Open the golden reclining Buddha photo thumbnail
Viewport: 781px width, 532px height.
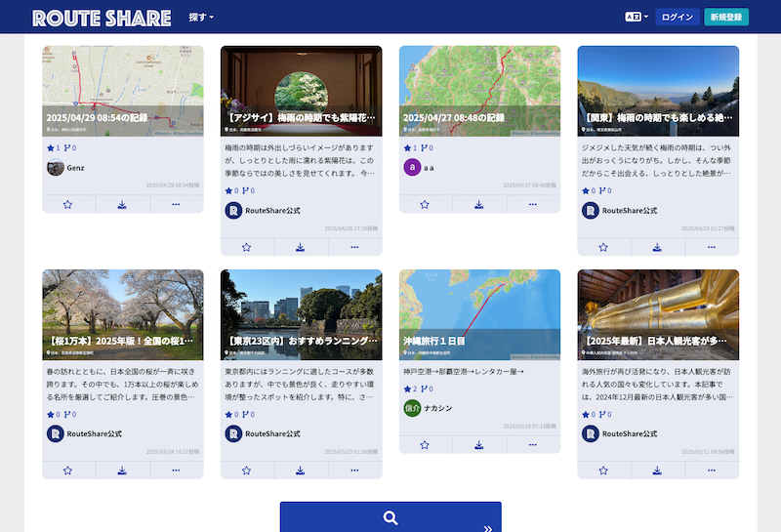point(658,315)
